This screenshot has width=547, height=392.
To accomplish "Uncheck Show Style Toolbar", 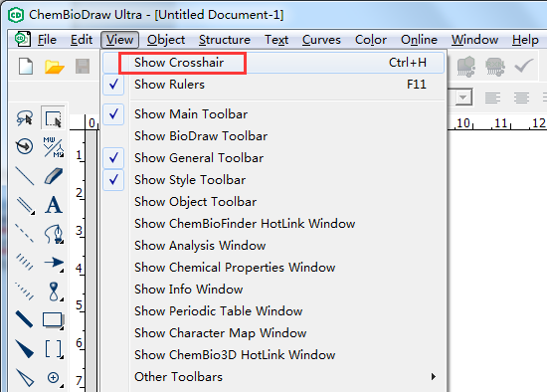I will (273, 180).
